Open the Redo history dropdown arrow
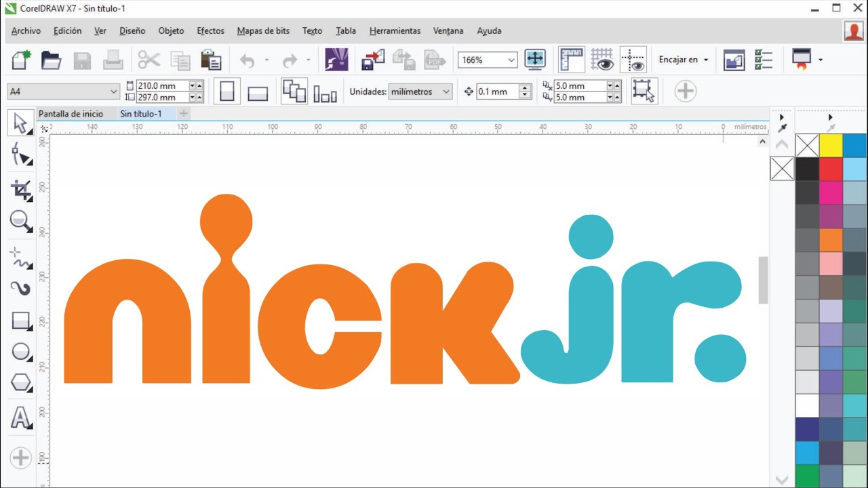Viewport: 868px width, 488px height. (x=308, y=60)
